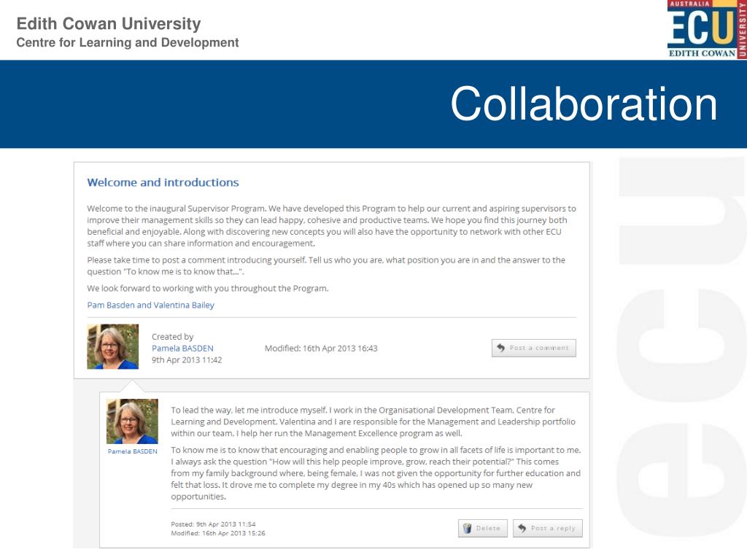Click Pam Basden and Valentina Bailey signature
Screen dimensions: 747x560
point(150,305)
